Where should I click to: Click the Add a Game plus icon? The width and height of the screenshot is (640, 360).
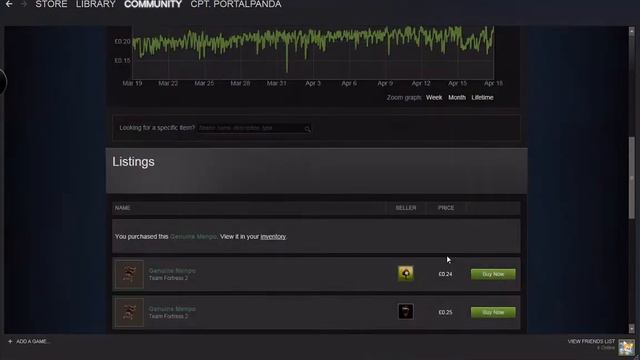[10, 341]
